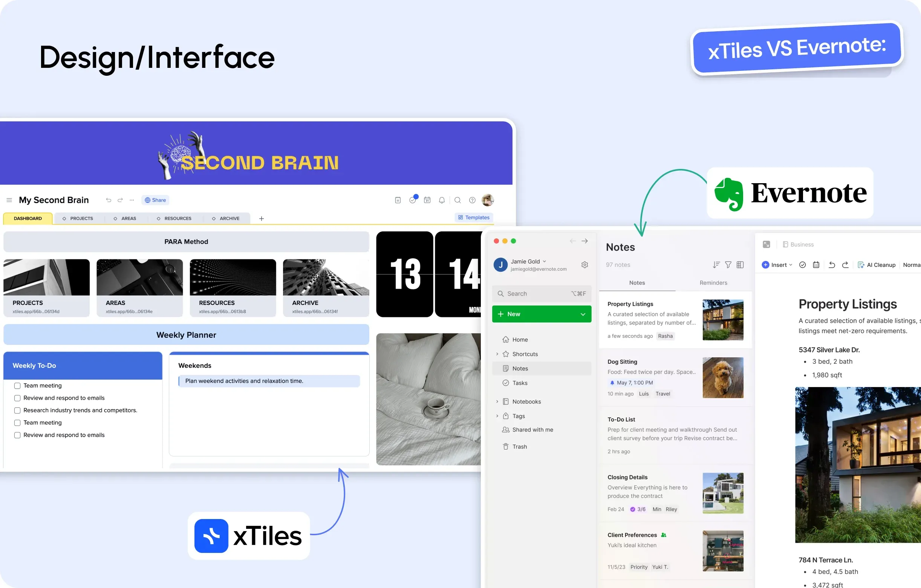Insert calendar event in Evernote editor toolbar
This screenshot has height=588, width=921.
point(816,265)
